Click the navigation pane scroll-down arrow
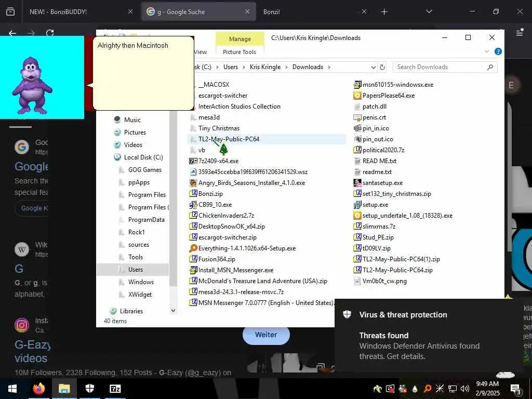This screenshot has width=532, height=399. (173, 311)
